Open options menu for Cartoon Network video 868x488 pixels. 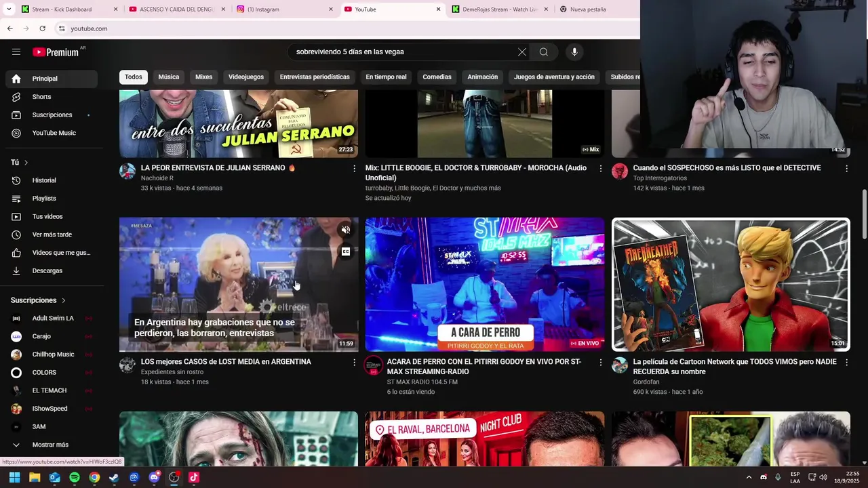point(846,363)
